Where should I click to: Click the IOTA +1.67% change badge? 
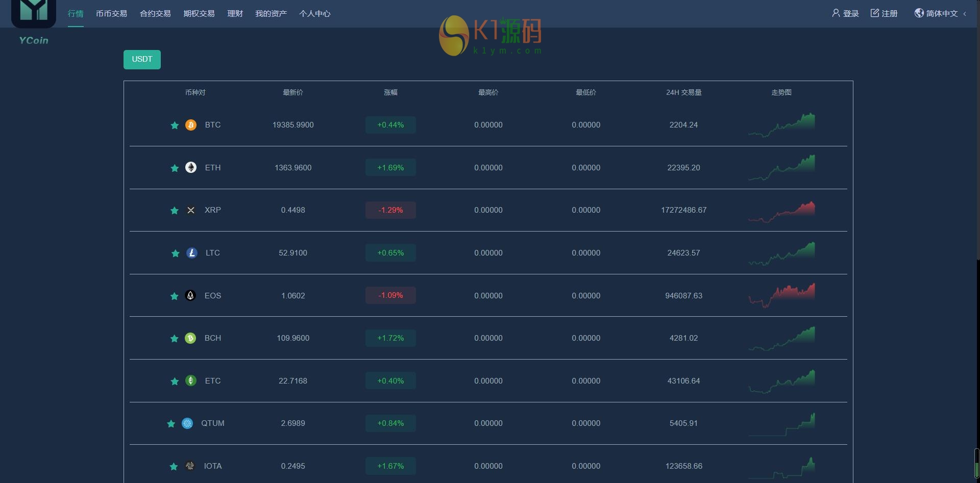pyautogui.click(x=390, y=466)
